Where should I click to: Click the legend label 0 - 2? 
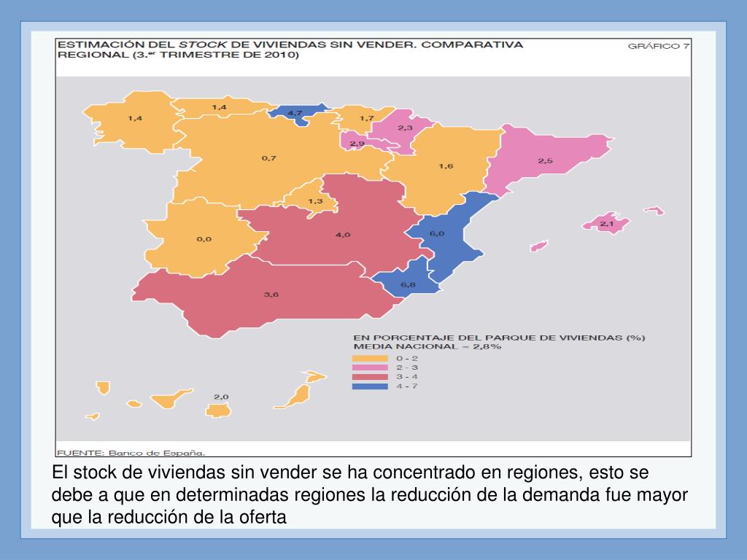point(407,359)
